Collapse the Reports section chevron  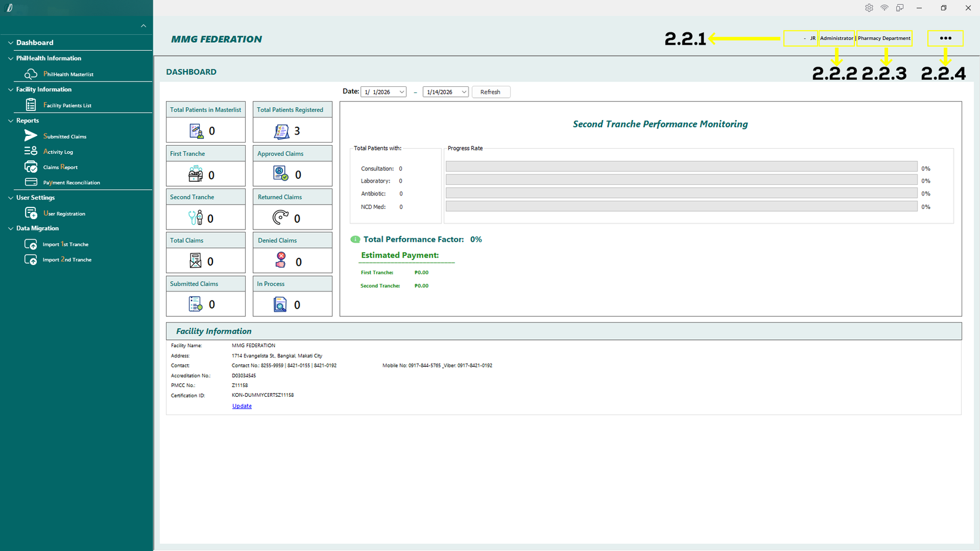pos(10,121)
